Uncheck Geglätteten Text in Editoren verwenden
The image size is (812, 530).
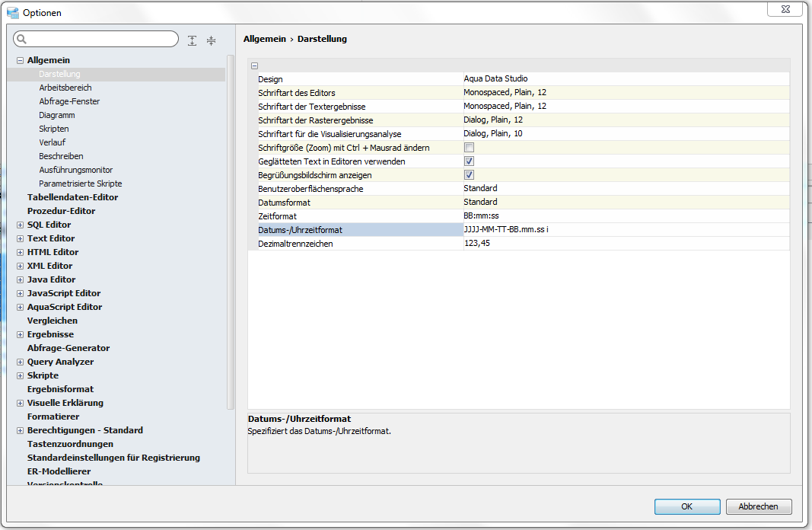(x=470, y=161)
